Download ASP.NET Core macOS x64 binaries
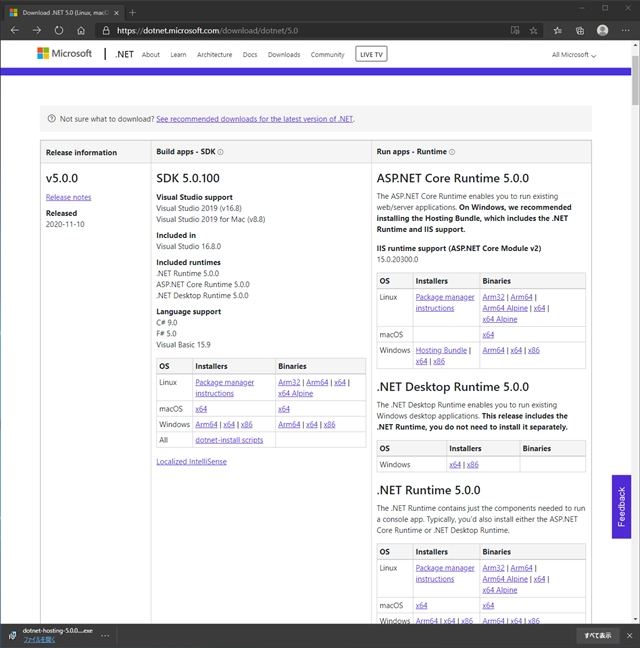The image size is (640, 648). [x=488, y=335]
